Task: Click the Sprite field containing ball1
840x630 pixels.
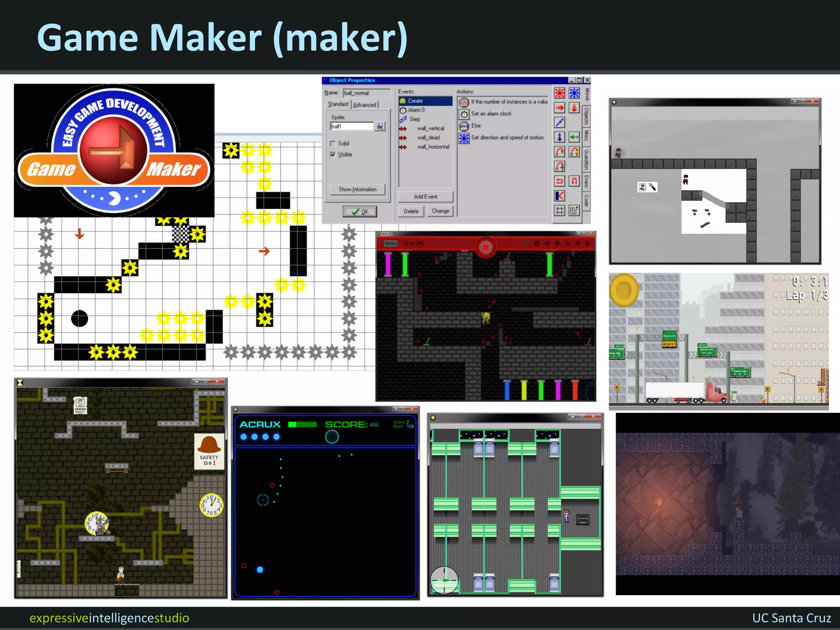Action: pyautogui.click(x=352, y=126)
